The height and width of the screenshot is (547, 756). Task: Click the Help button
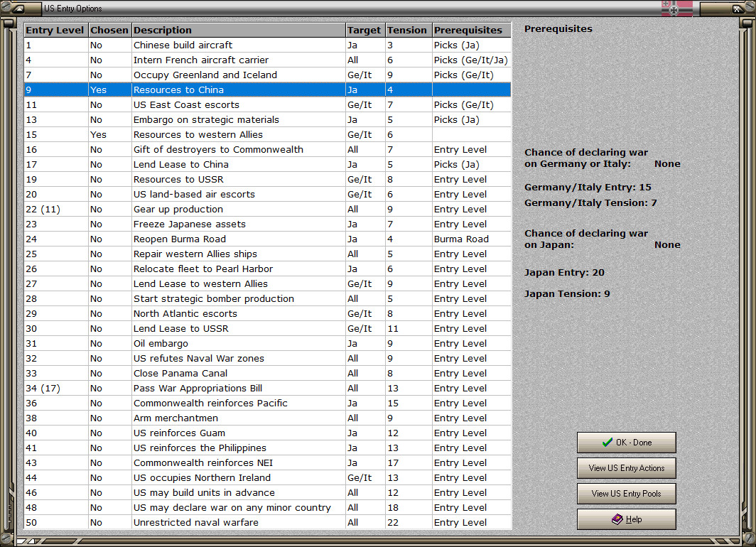point(626,519)
